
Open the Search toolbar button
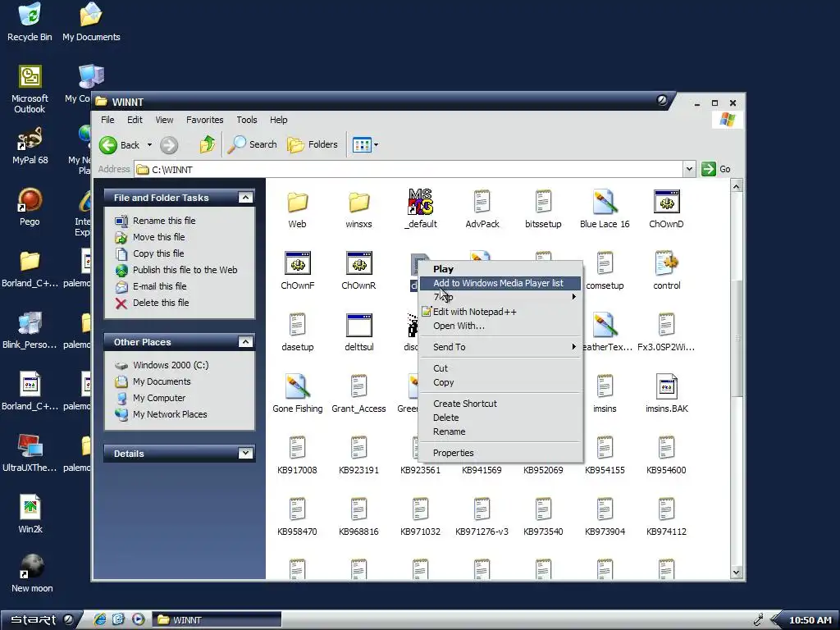pyautogui.click(x=253, y=144)
